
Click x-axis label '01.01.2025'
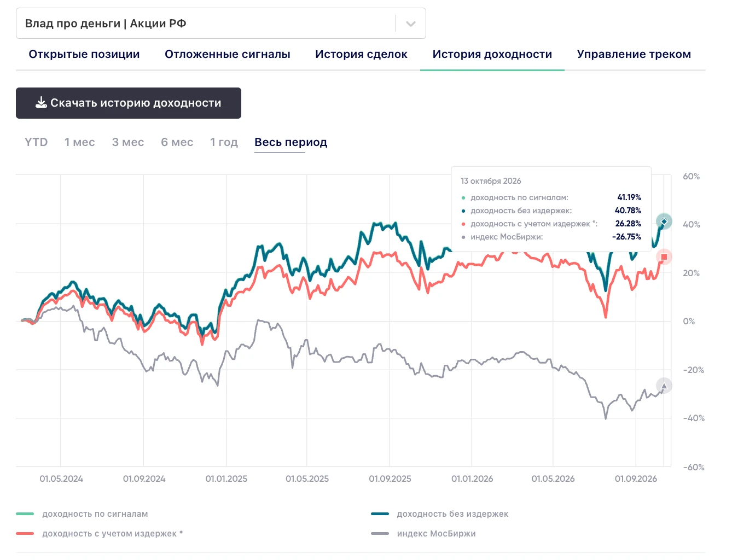click(226, 479)
